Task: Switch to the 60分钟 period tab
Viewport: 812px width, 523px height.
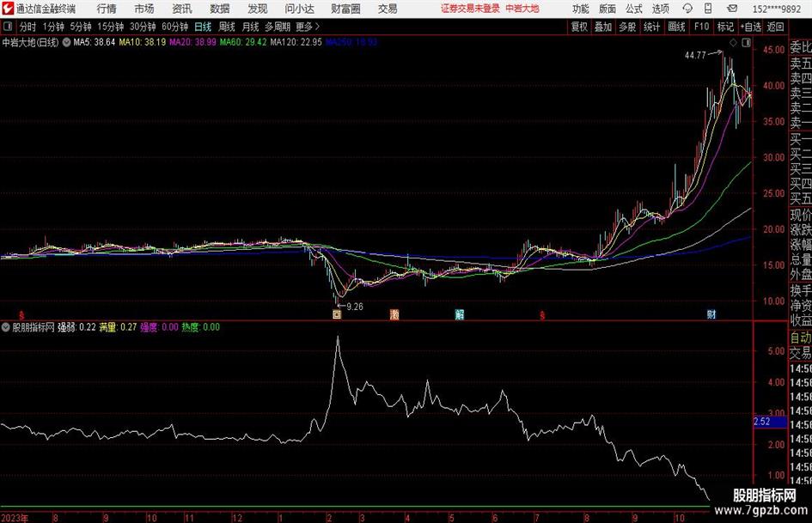Action: [x=174, y=27]
